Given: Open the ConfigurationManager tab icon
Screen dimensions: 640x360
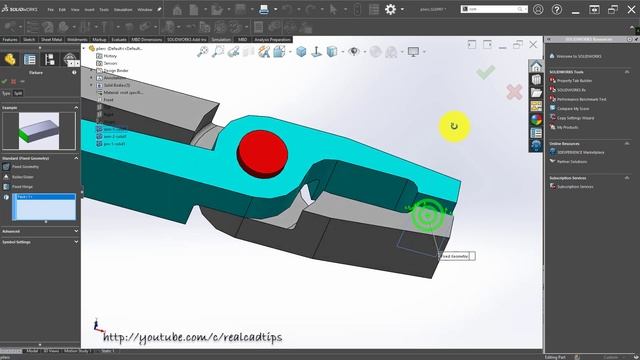Looking at the screenshot, I should [x=50, y=60].
